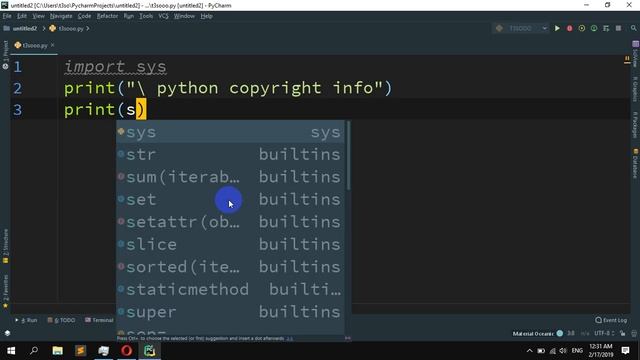The height and width of the screenshot is (360, 640).
Task: Open the Favorites tool window sidebar tab
Action: coord(5,291)
